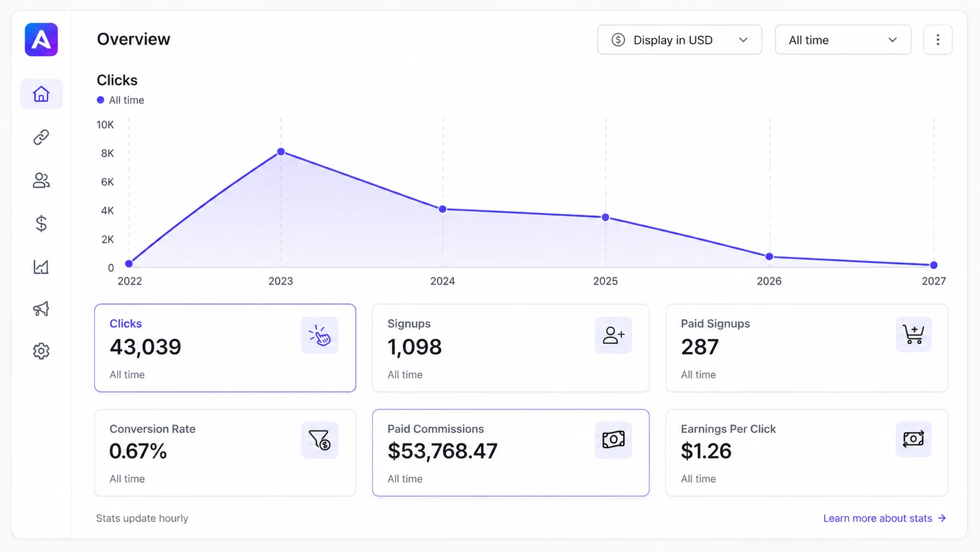
Task: Click the funnel icon on Conversion Rate card
Action: point(319,440)
